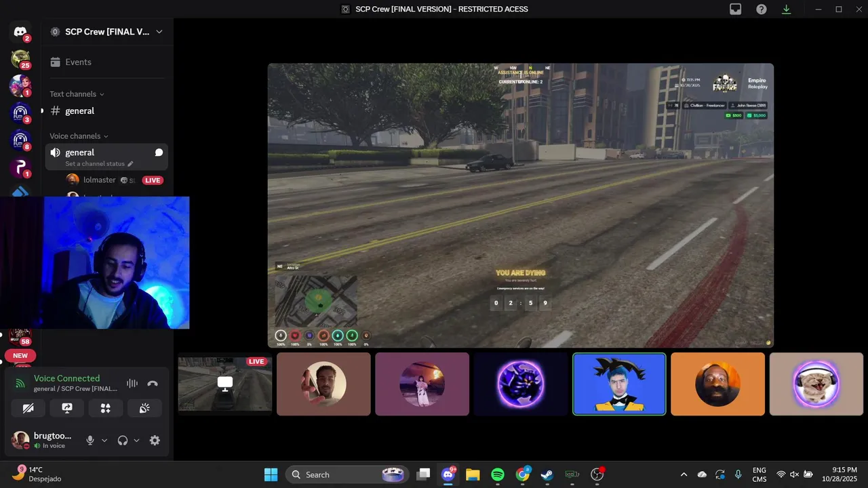Image resolution: width=868 pixels, height=488 pixels.
Task: Open Task View on the taskbar
Action: tap(423, 474)
